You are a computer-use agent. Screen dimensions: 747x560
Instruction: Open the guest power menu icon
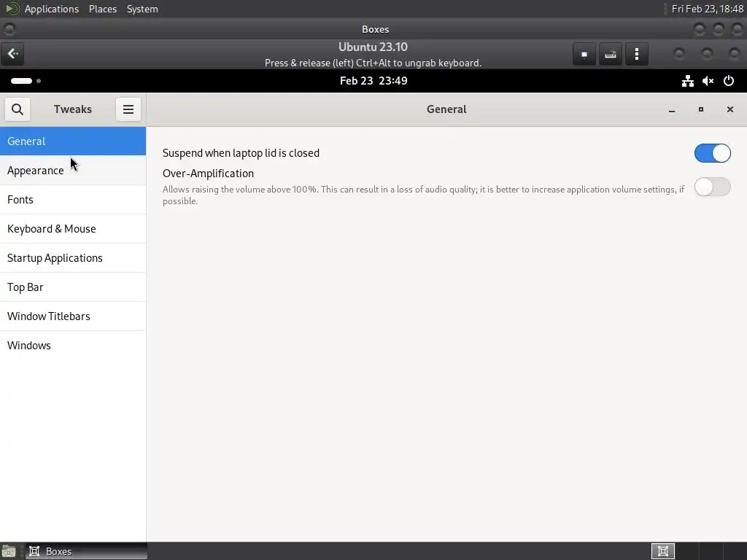[729, 81]
